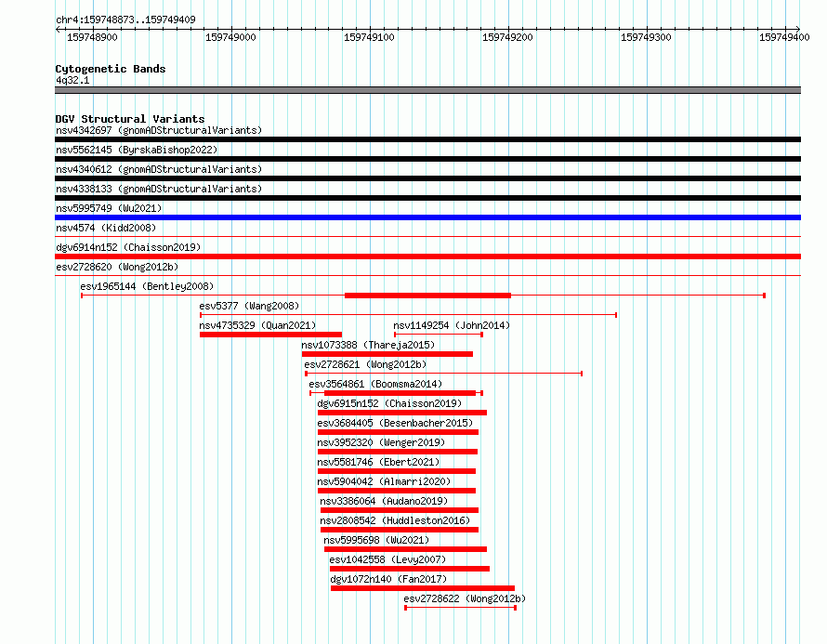
Task: Open the nsv5904042 (Almarri2020) label
Action: point(384,481)
